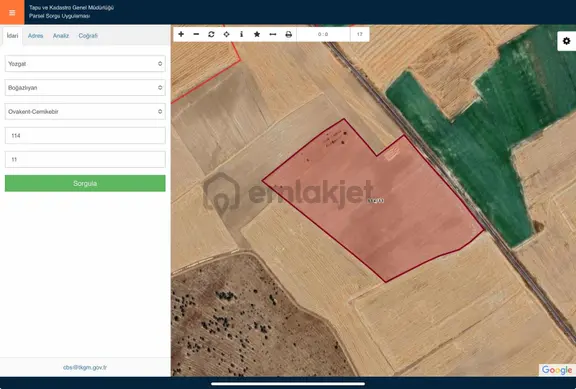Open the cbs@tkgm.gov.tr email link
The width and height of the screenshot is (576, 389).
85,367
